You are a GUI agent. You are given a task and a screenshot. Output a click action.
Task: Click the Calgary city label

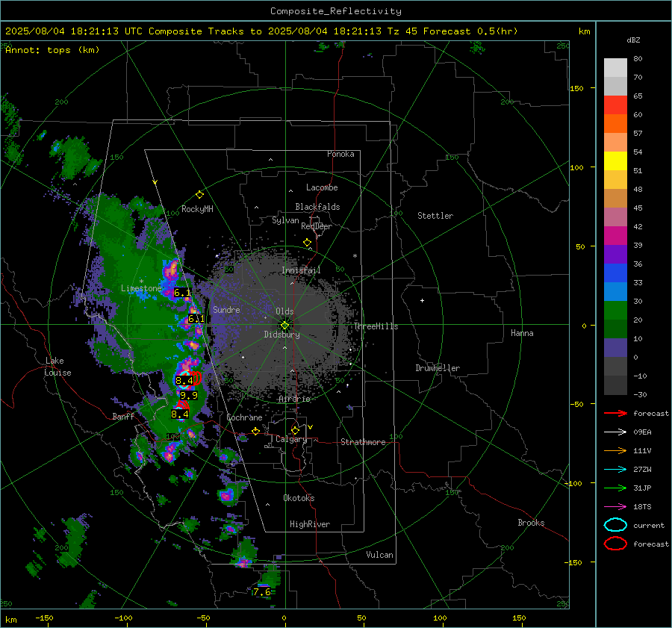291,439
